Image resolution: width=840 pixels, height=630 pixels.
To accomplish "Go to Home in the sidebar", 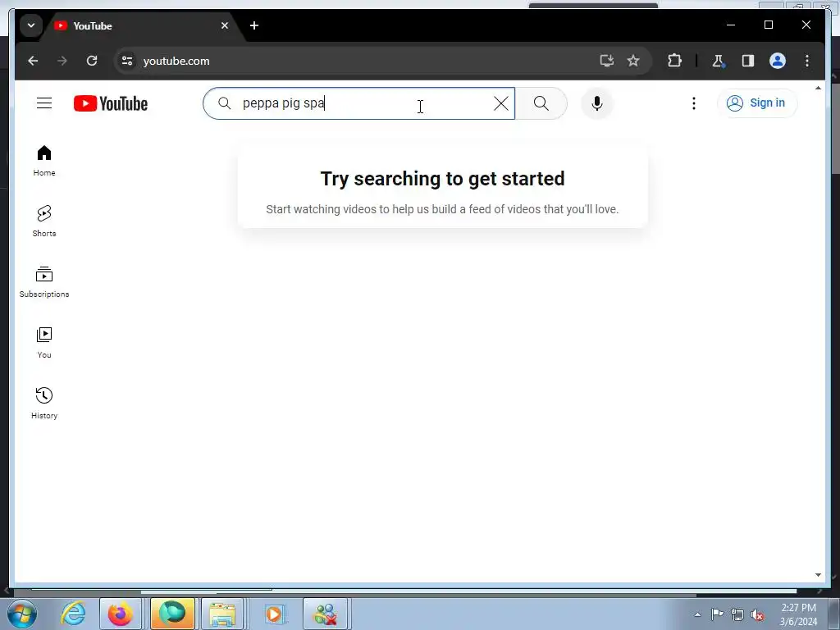I will pyautogui.click(x=44, y=161).
